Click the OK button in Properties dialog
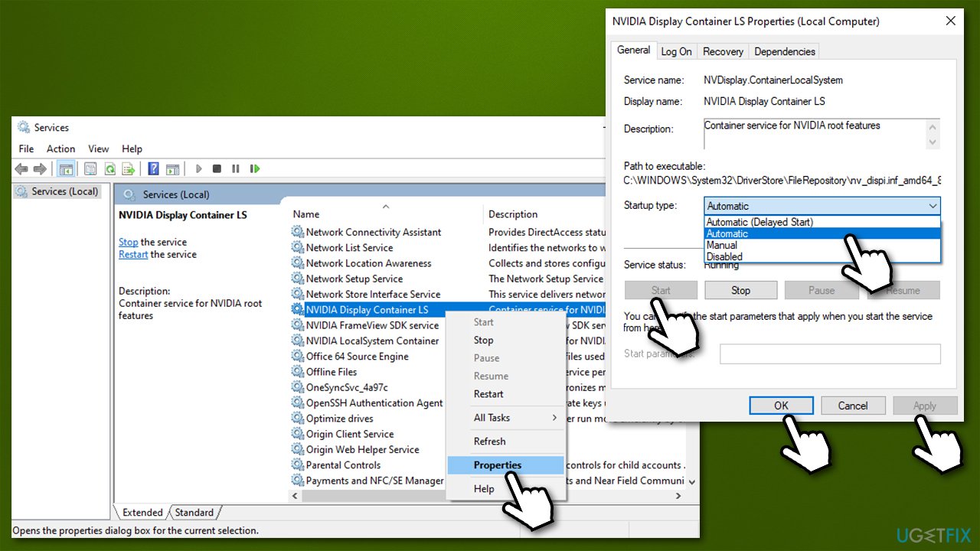Image resolution: width=980 pixels, height=551 pixels. pos(781,405)
